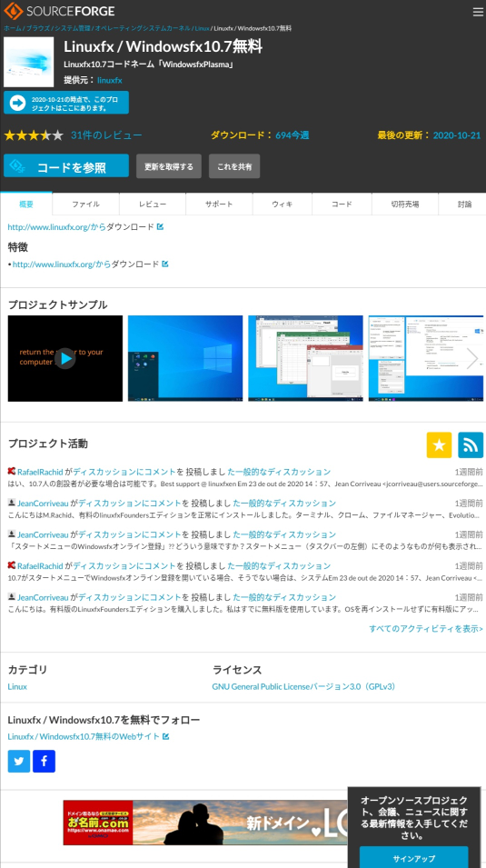Open the 31件のレビュー link
The width and height of the screenshot is (486, 868).
[106, 135]
